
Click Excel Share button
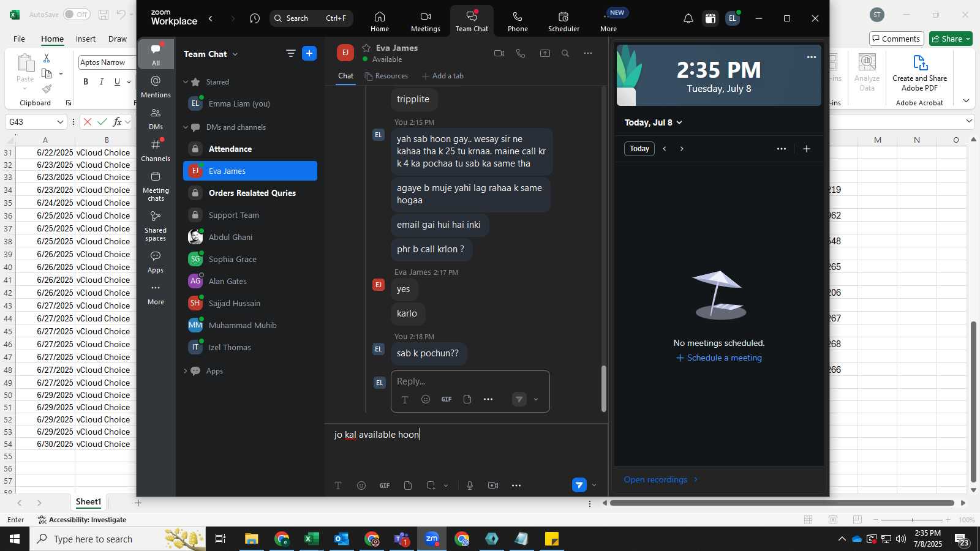pyautogui.click(x=951, y=39)
